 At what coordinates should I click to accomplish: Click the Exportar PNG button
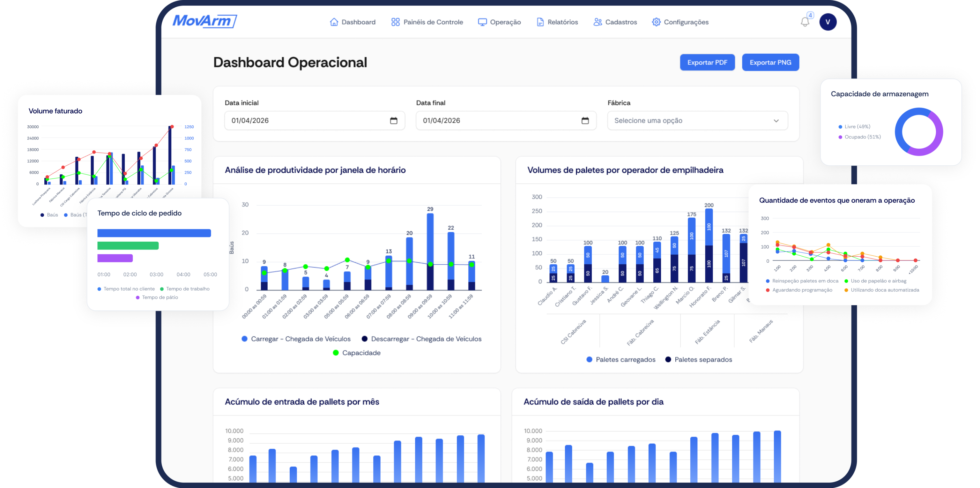[770, 63]
